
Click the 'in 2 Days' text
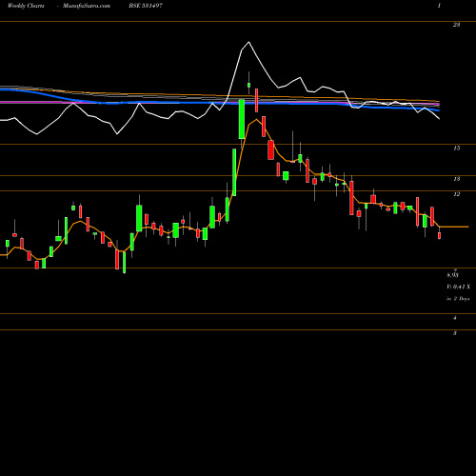click(458, 299)
